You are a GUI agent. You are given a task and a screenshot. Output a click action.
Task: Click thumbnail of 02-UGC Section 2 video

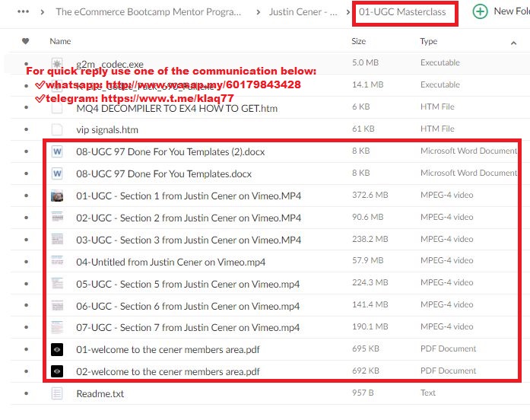[57, 216]
